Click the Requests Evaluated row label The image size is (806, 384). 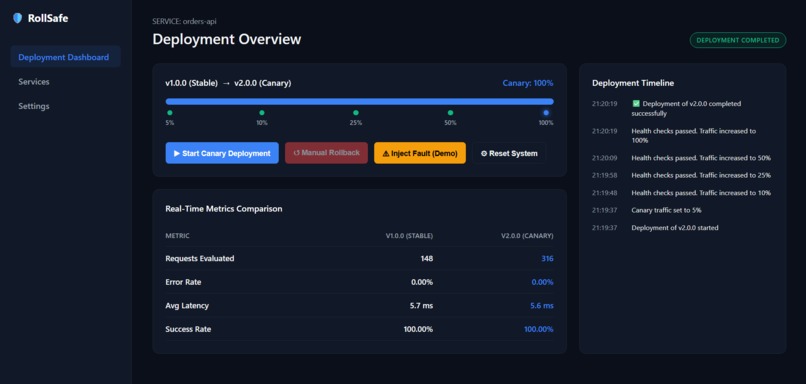point(200,259)
